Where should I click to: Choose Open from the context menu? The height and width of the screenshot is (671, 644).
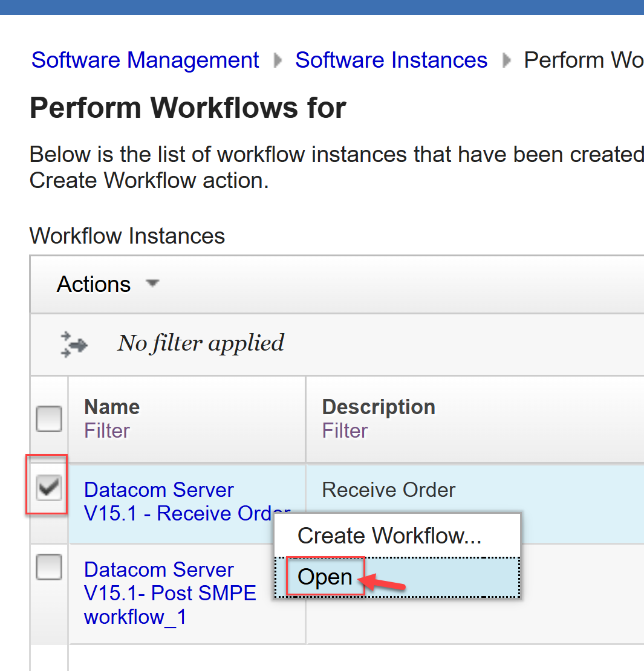pos(325,577)
